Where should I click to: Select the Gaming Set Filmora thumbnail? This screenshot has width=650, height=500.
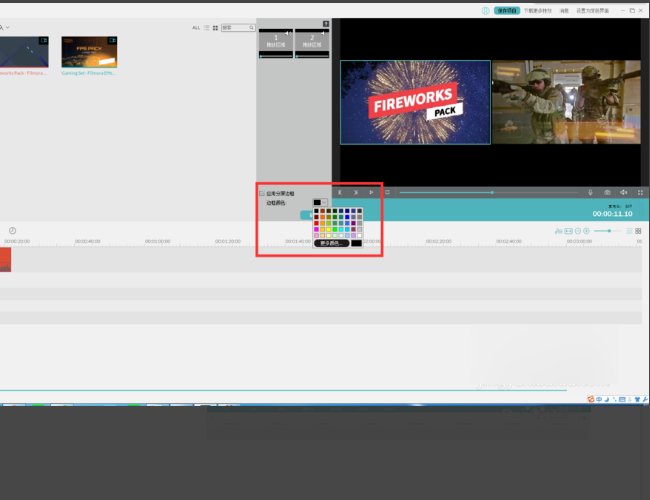(88, 53)
